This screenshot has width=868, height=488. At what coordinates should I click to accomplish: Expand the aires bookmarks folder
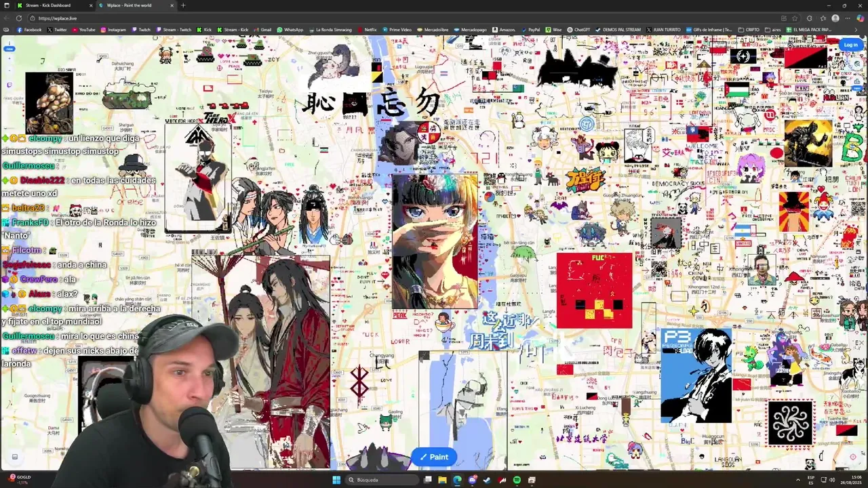pos(773,30)
